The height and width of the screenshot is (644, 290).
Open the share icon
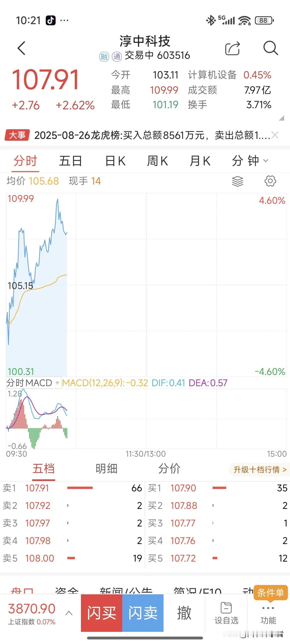233,48
